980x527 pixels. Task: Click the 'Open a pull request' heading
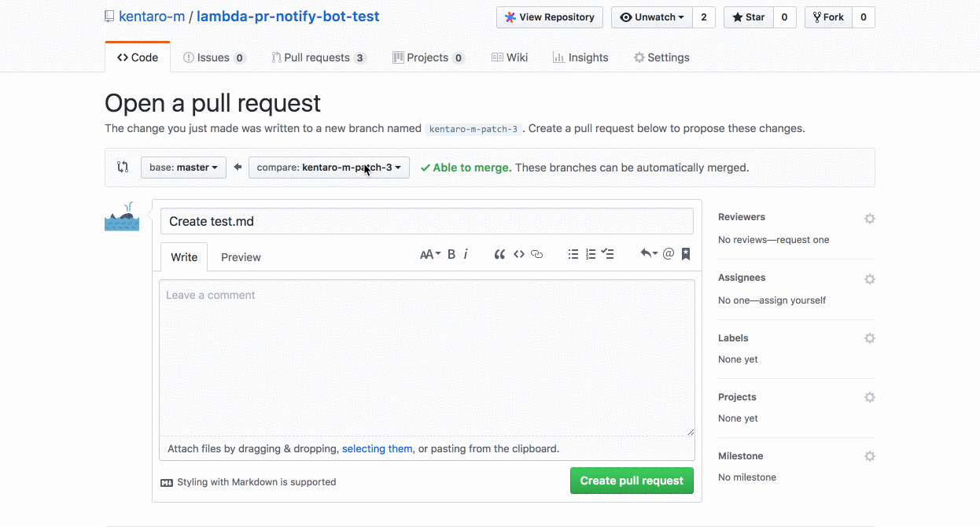pyautogui.click(x=213, y=103)
